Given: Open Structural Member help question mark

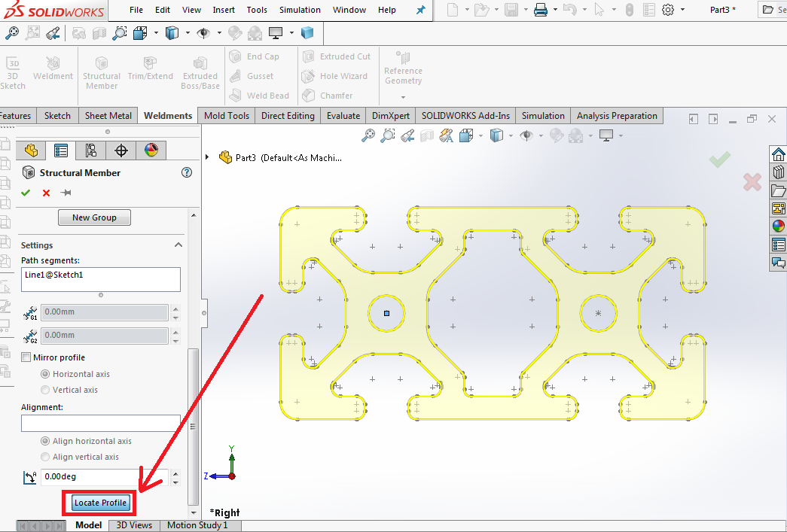Looking at the screenshot, I should point(187,172).
